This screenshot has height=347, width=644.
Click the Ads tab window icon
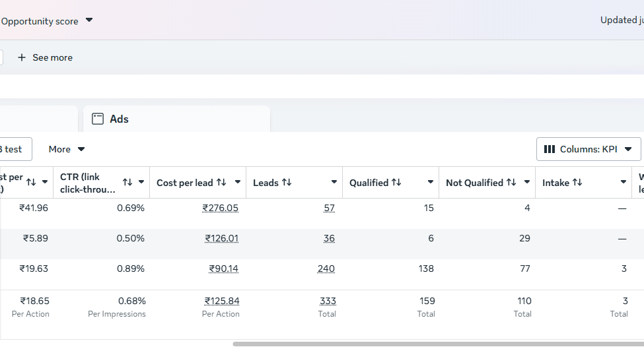tap(98, 119)
